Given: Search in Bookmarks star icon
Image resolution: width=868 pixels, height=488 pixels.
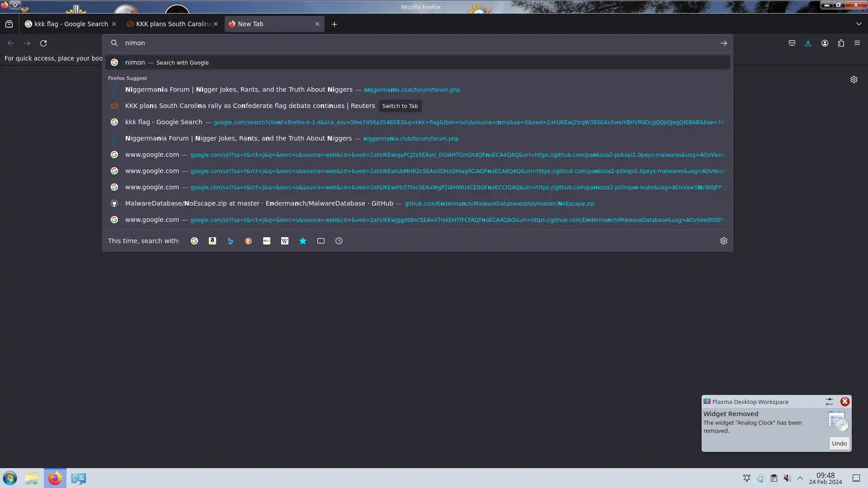Looking at the screenshot, I should 303,241.
